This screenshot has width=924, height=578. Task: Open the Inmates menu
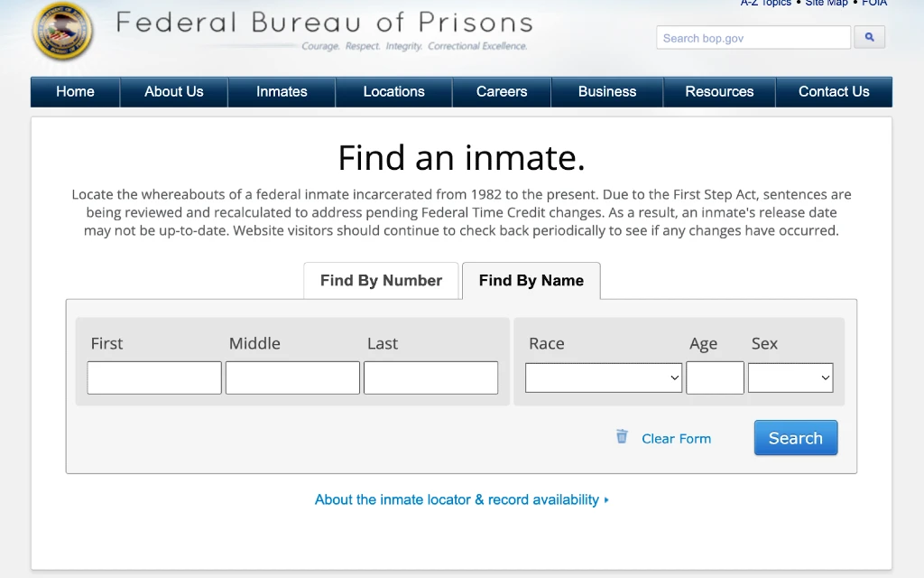click(x=282, y=92)
